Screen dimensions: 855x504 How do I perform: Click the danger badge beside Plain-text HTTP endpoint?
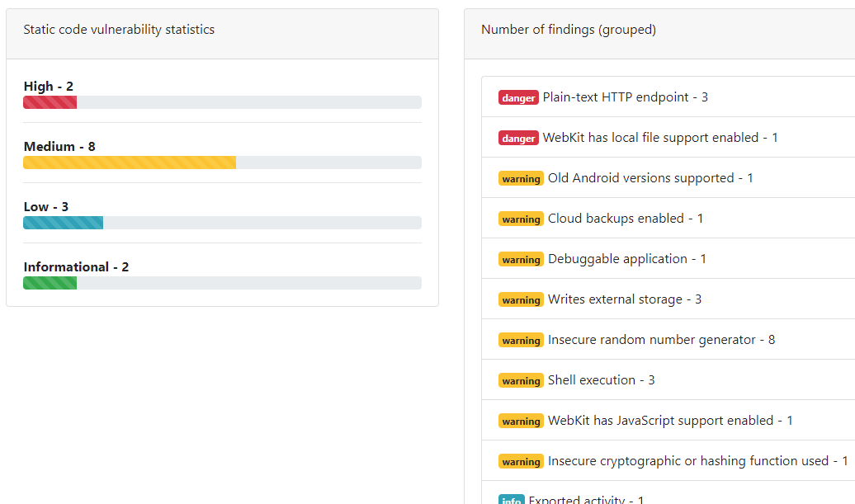tap(518, 97)
